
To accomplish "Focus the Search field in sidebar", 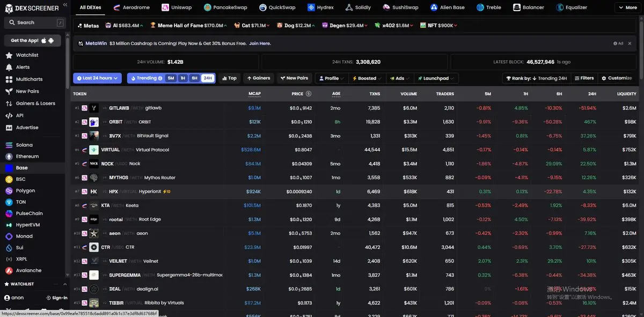I will click(34, 23).
